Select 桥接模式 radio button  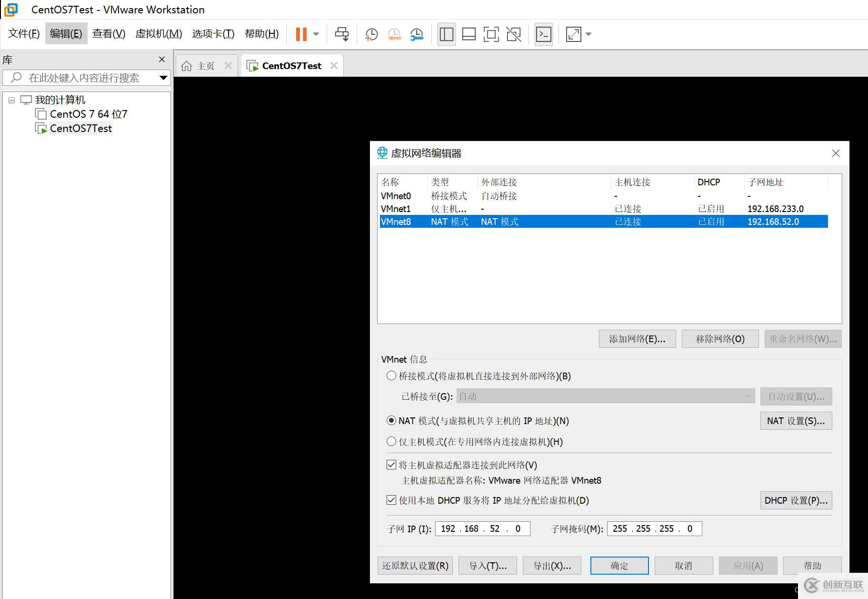coord(391,376)
